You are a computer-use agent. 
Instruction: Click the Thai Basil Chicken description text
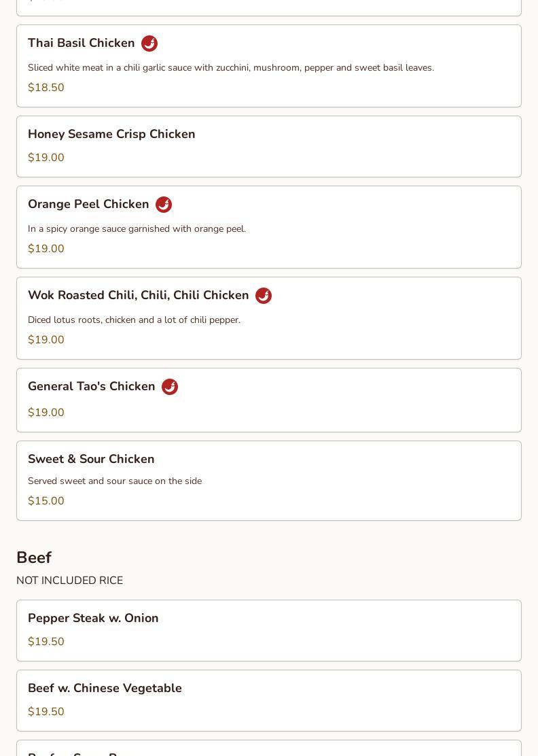(x=231, y=67)
